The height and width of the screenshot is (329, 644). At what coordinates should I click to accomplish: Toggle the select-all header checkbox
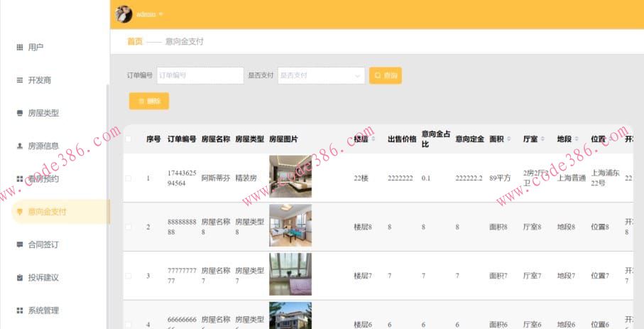pyautogui.click(x=129, y=139)
